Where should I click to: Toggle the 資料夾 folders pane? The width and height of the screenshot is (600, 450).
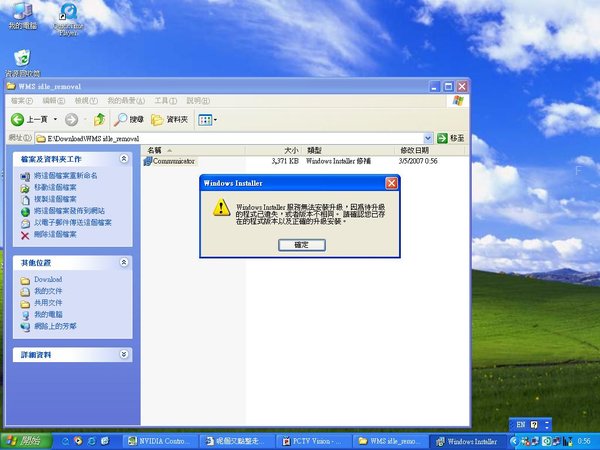(169, 120)
